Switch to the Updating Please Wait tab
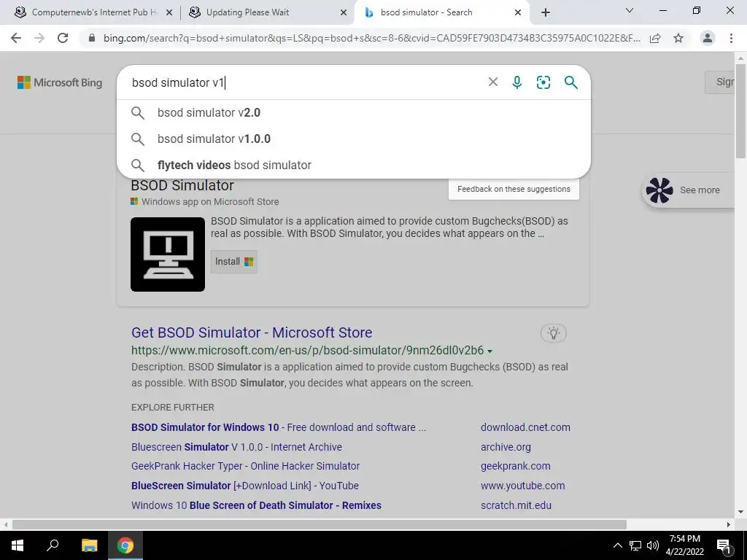This screenshot has width=747, height=560. tap(267, 12)
